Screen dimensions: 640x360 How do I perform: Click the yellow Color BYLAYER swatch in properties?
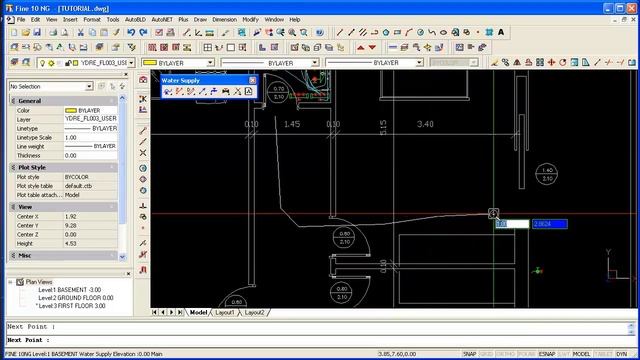tap(71, 111)
